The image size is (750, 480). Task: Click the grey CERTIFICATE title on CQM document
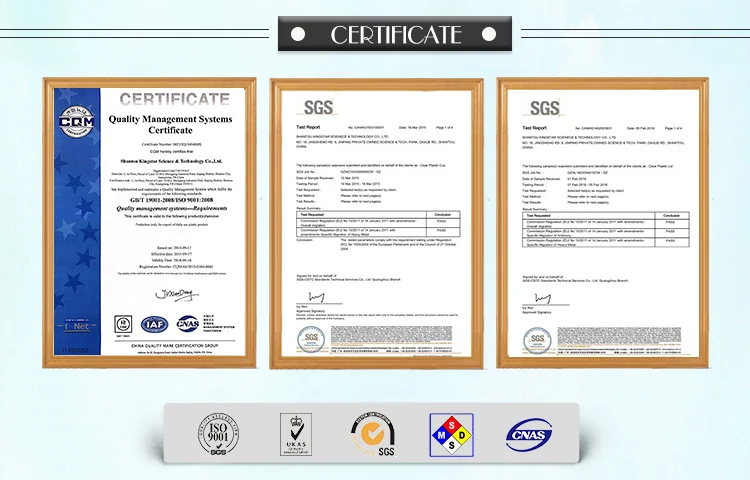(x=175, y=99)
